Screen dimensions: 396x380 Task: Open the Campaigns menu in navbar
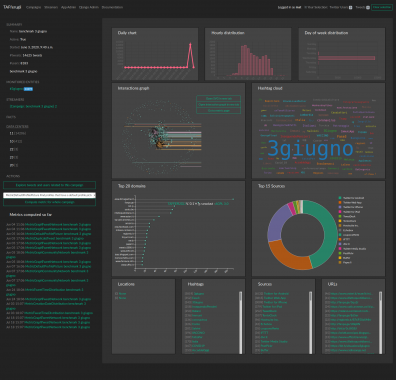point(33,7)
